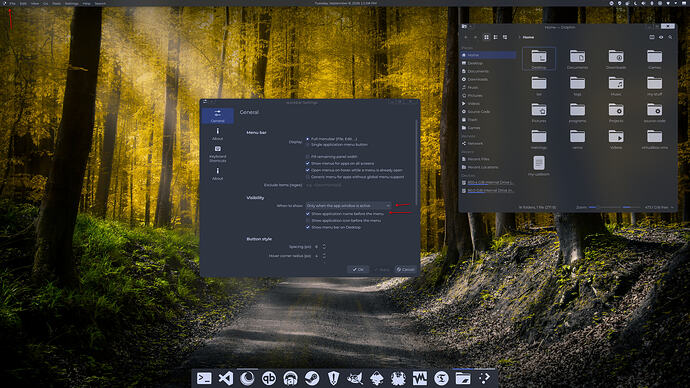Open the Go menu in top bar

[46, 3]
